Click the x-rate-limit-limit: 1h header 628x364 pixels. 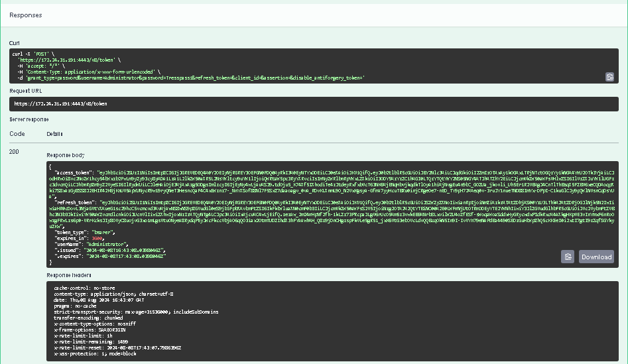(x=84, y=336)
